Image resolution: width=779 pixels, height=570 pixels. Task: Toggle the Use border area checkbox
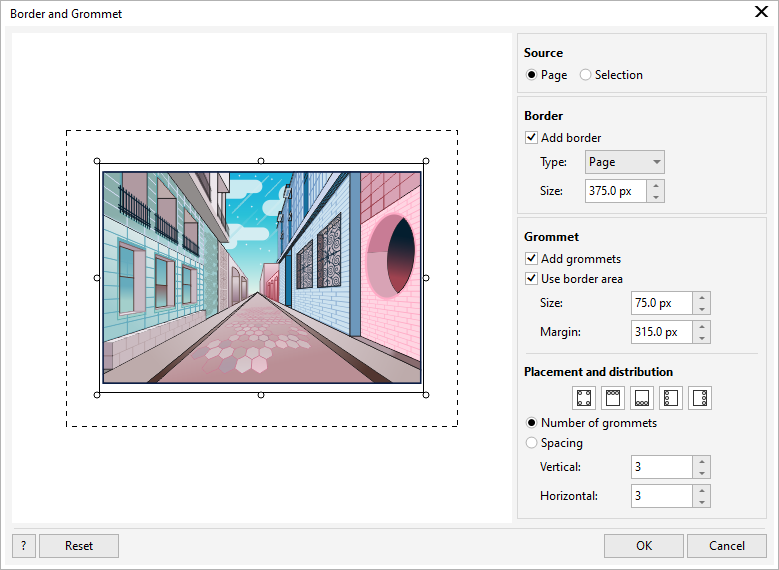coord(531,279)
